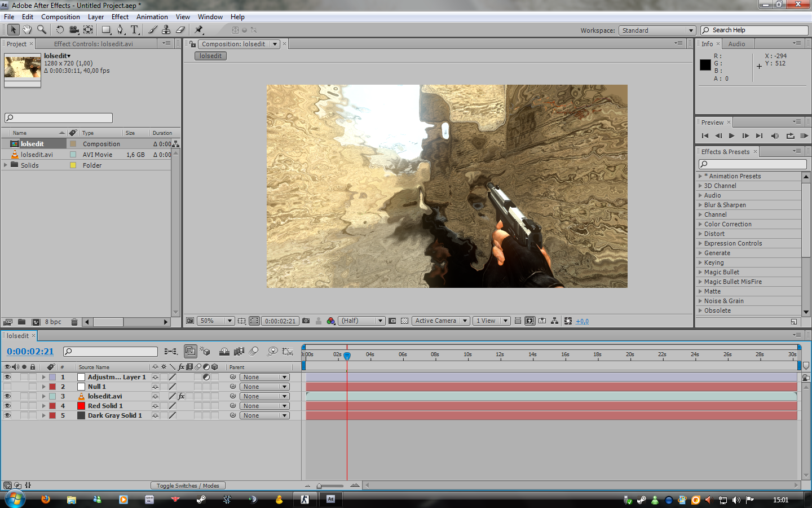812x508 pixels.
Task: Expand the Red Solid 1 layer properties
Action: (43, 406)
